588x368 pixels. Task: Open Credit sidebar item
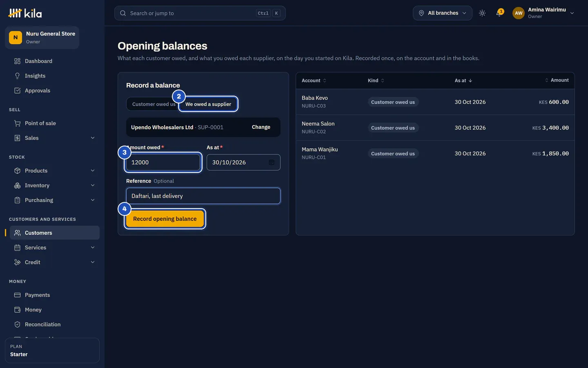[55, 262]
